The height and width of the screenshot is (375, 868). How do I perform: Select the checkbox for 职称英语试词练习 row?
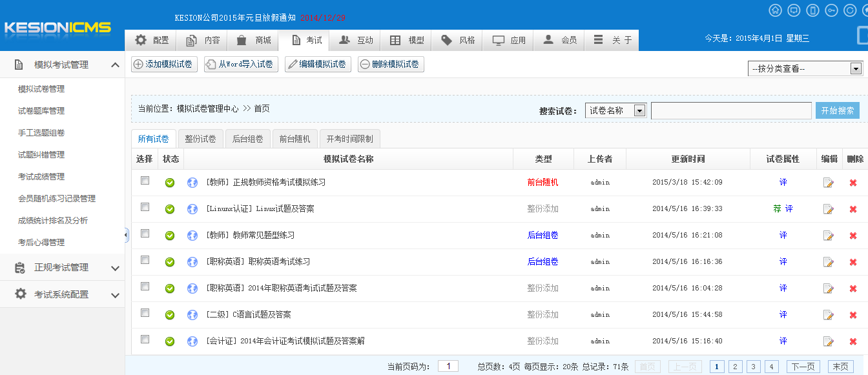click(145, 261)
